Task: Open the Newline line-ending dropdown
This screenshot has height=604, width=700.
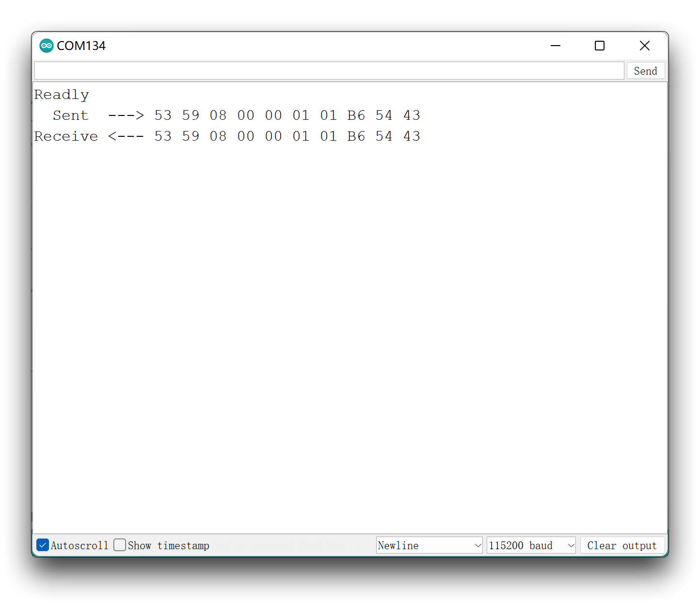Action: 429,545
